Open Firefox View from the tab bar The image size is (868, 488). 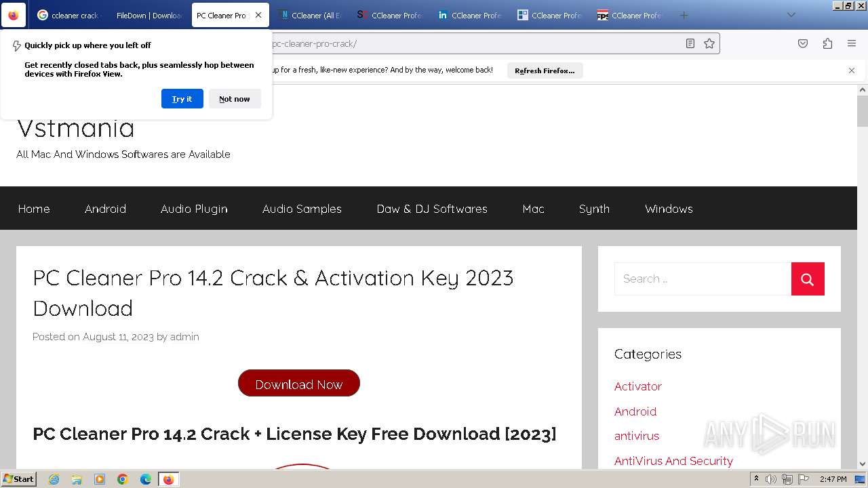(x=14, y=15)
